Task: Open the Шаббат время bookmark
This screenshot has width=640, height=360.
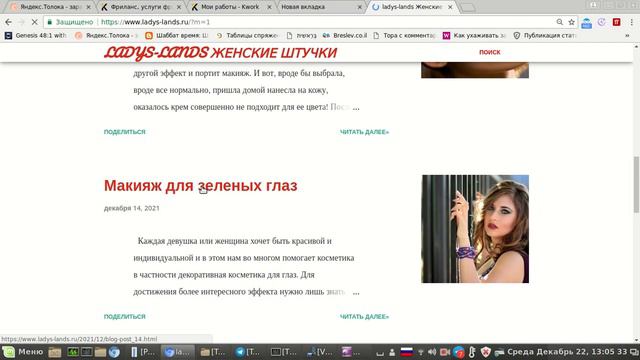Action: click(x=176, y=36)
